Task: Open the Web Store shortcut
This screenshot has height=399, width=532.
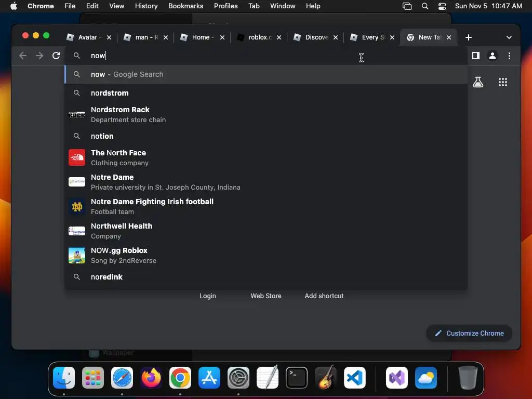Action: point(266,296)
